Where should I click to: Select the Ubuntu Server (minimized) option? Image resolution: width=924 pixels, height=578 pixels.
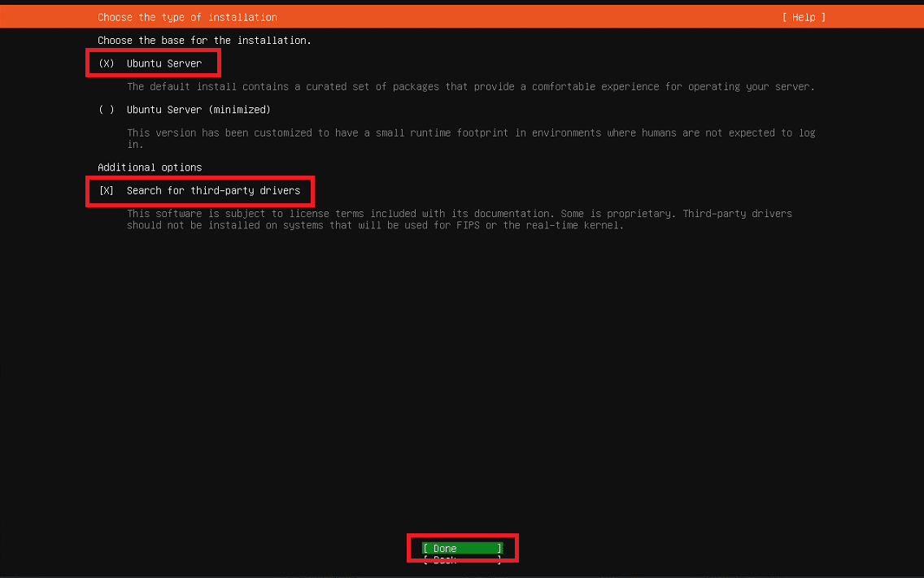click(185, 110)
